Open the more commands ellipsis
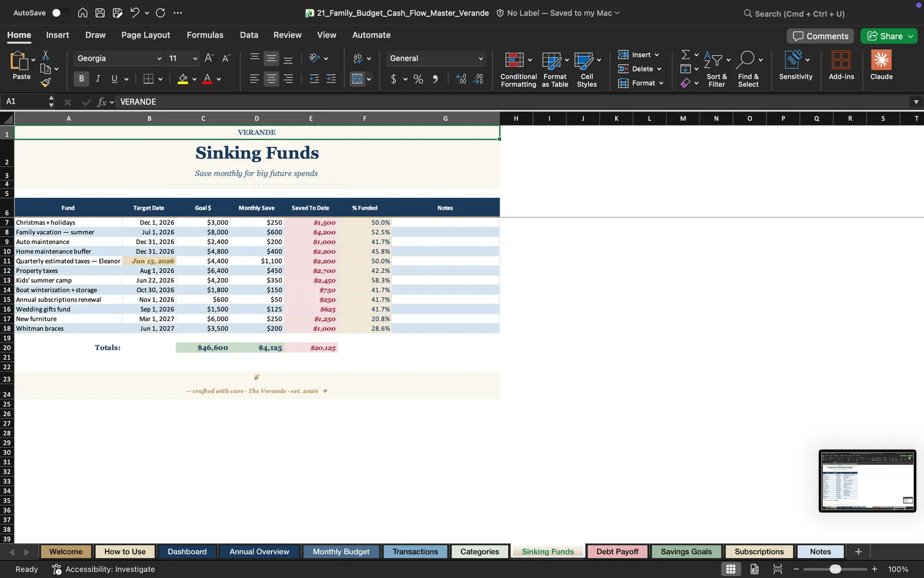 click(178, 13)
